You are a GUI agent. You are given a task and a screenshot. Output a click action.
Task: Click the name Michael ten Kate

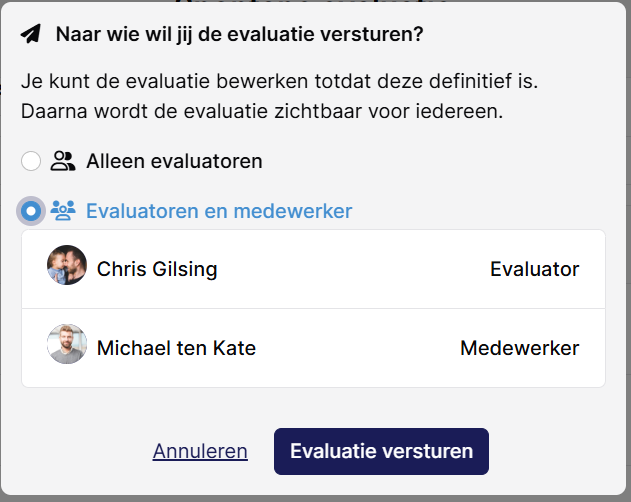point(176,348)
